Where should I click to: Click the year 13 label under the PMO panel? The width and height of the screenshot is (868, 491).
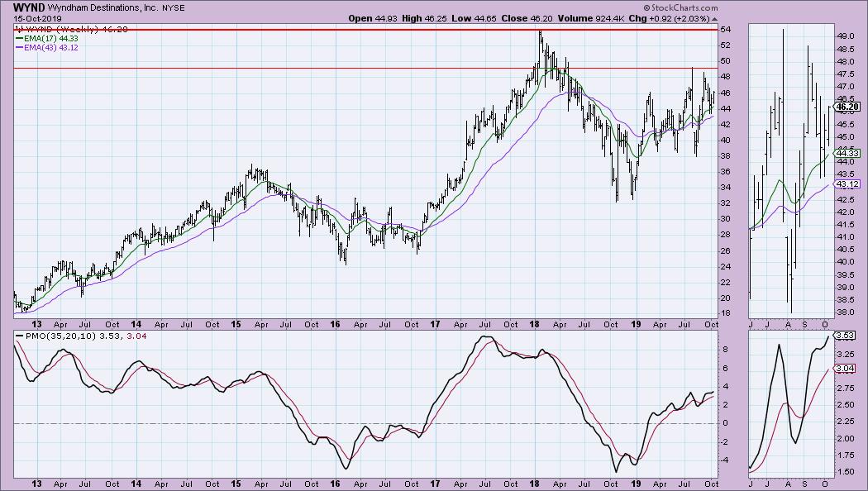point(36,484)
